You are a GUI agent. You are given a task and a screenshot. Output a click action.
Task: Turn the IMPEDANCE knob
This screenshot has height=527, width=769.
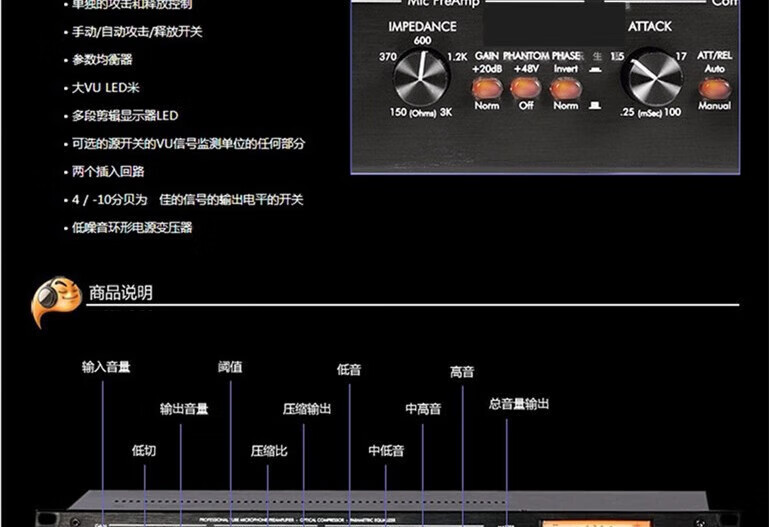(420, 81)
